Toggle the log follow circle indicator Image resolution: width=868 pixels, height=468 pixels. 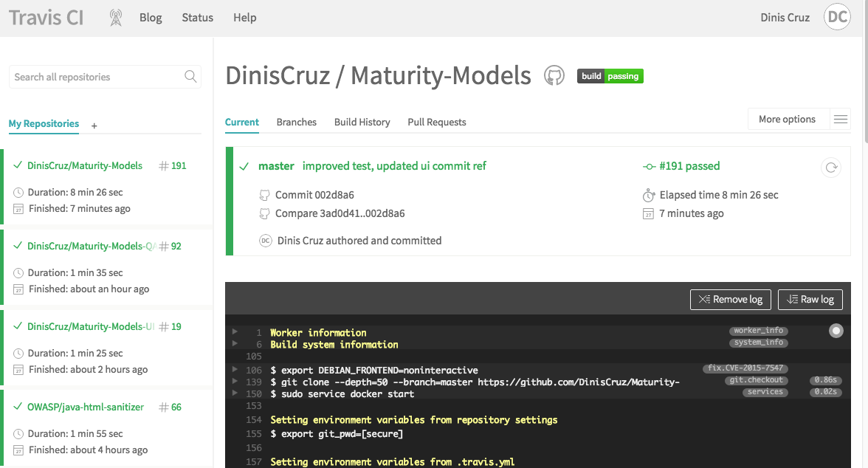(x=836, y=331)
